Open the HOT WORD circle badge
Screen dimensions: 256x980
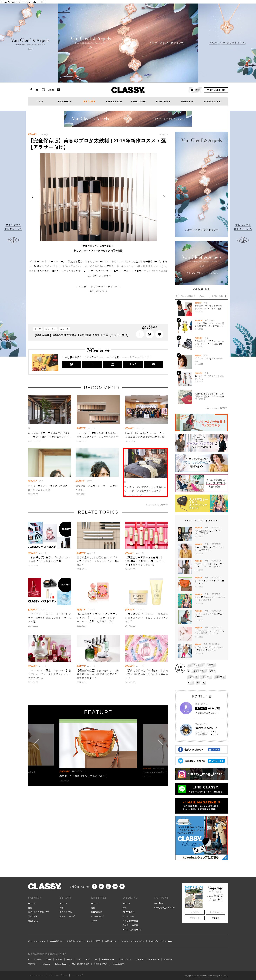[x=180, y=668]
